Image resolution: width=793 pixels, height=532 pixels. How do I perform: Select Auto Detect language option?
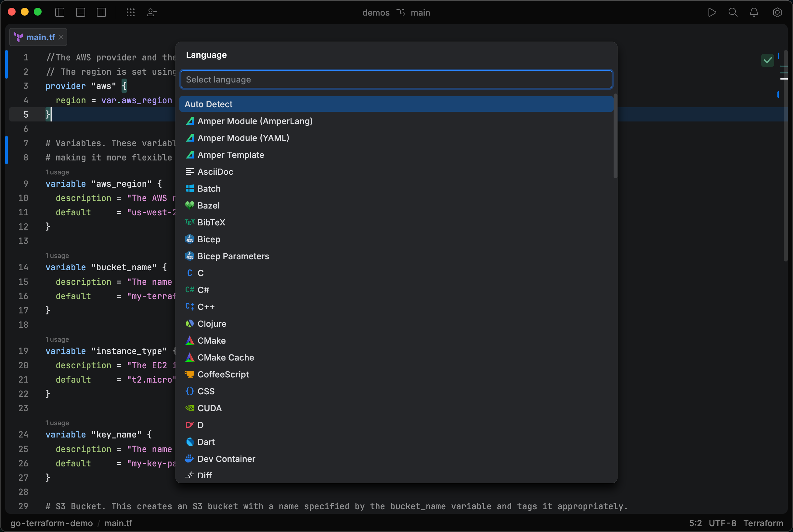click(x=208, y=104)
